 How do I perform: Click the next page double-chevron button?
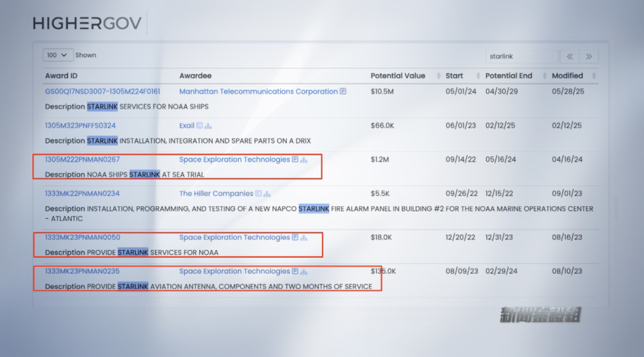pyautogui.click(x=589, y=56)
